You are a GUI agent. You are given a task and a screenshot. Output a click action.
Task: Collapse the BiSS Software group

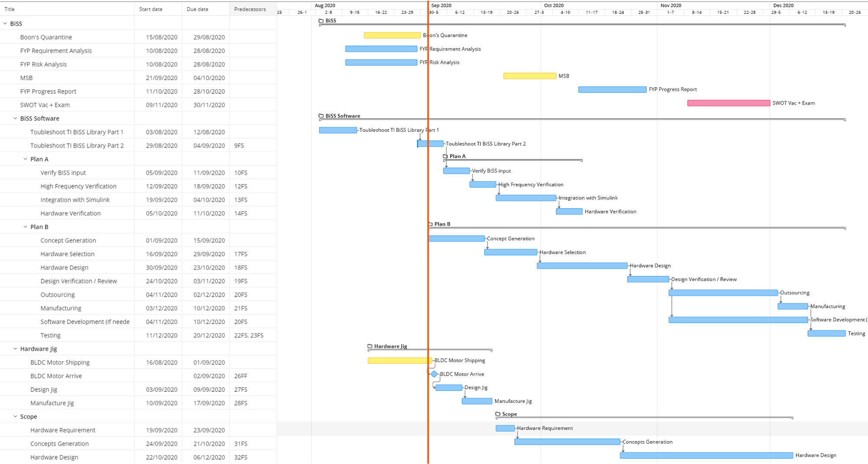(15, 118)
